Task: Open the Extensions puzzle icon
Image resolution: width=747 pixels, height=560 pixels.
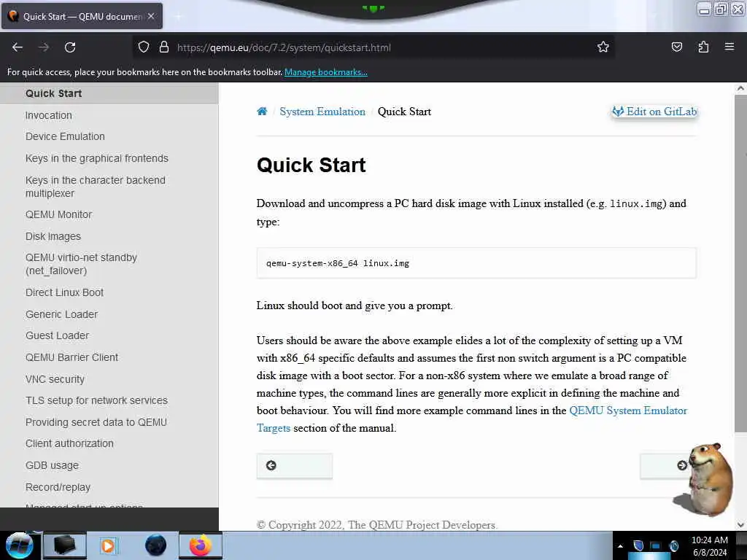Action: (x=703, y=47)
